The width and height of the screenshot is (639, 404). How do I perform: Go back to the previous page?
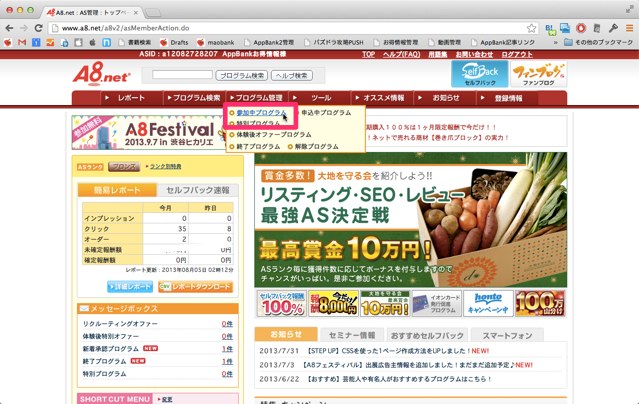pyautogui.click(x=9, y=28)
